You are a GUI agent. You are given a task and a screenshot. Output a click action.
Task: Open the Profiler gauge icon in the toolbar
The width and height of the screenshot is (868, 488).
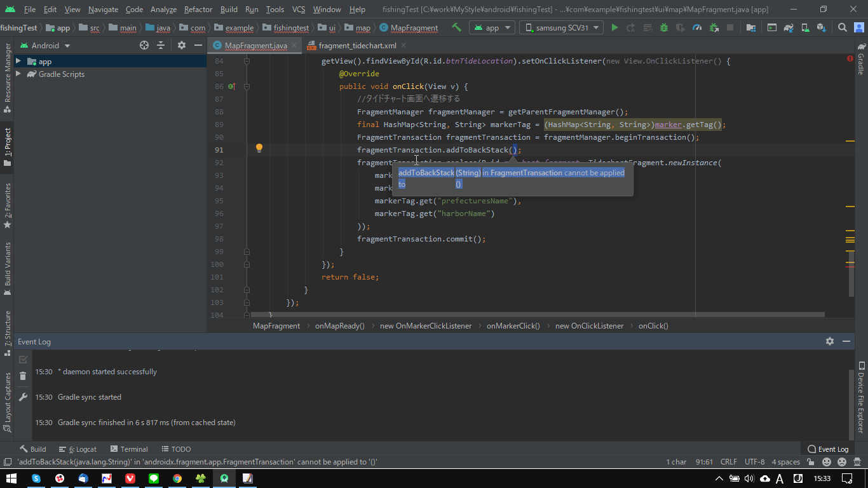697,28
